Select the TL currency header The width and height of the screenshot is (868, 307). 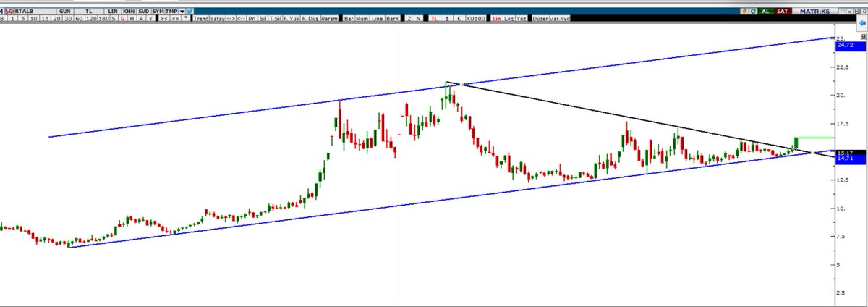(x=89, y=12)
